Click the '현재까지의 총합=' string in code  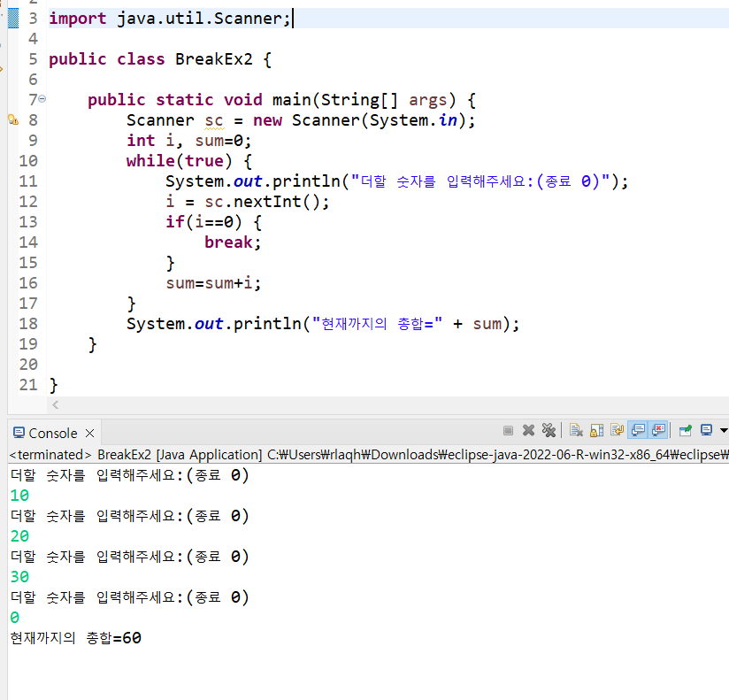pyautogui.click(x=377, y=324)
